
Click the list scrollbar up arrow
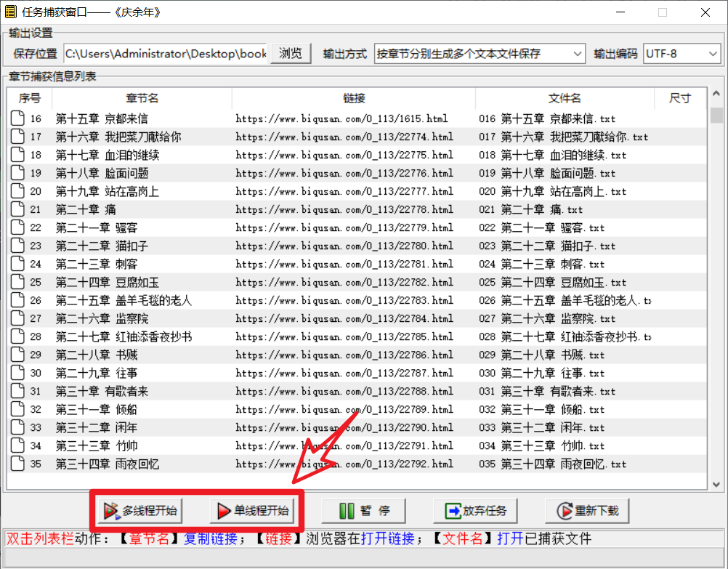716,94
